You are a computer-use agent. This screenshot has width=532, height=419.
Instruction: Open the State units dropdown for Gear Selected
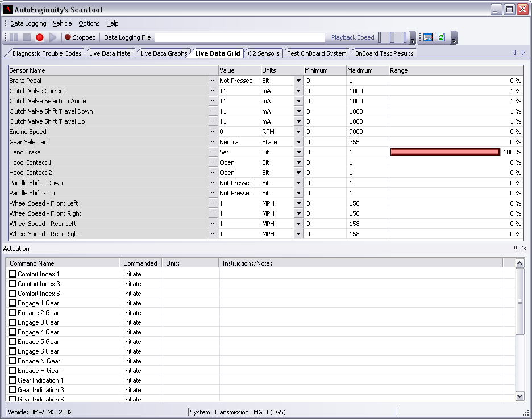pos(298,142)
